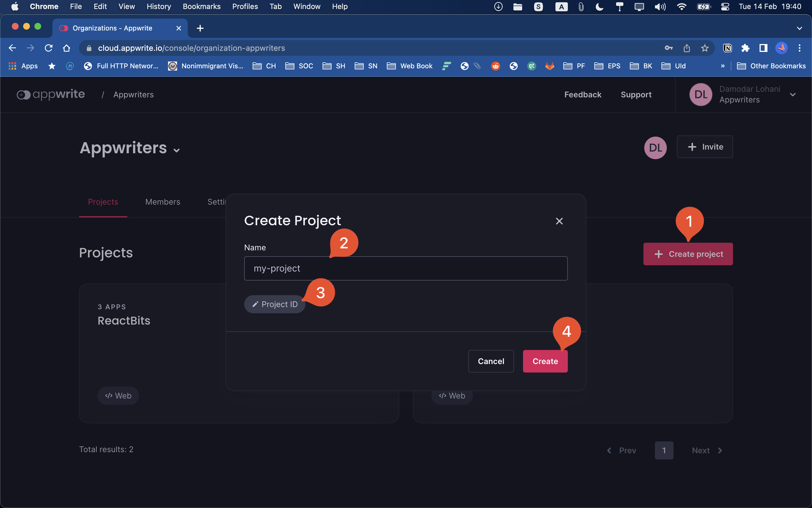The height and width of the screenshot is (508, 812).
Task: Open the Members tab
Action: pos(163,202)
